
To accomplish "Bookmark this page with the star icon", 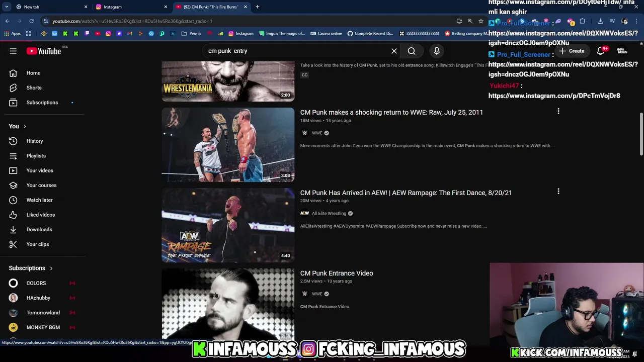I will click(481, 21).
